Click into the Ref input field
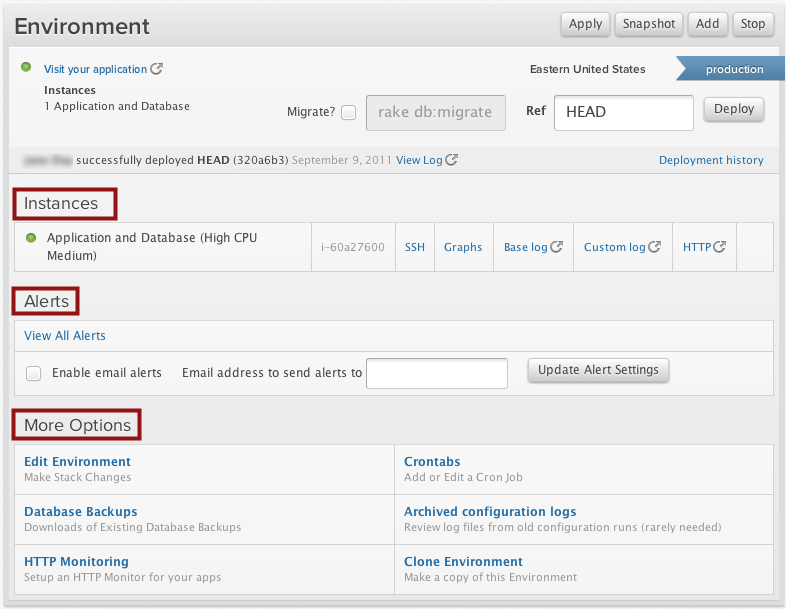 (x=623, y=112)
